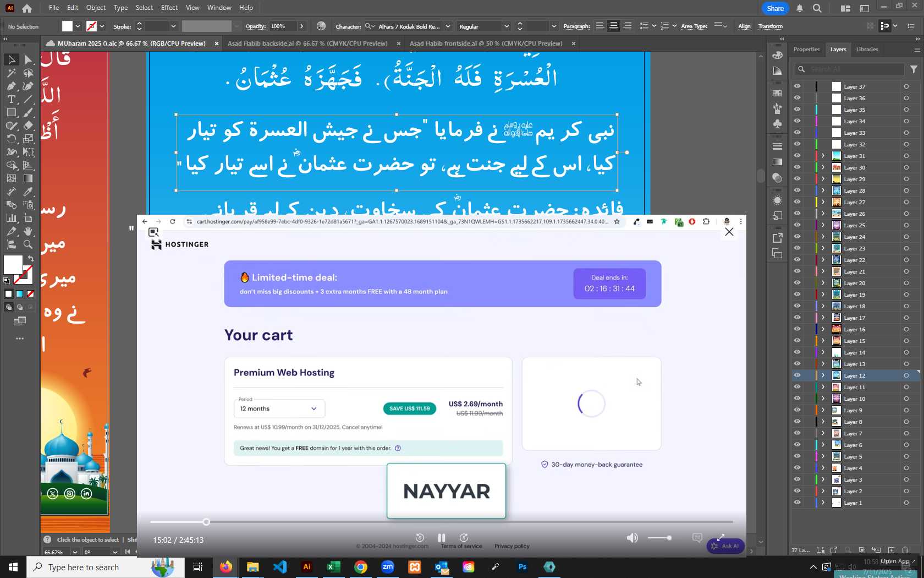Screen dimensions: 924x578
Task: Open the Effect menu
Action: [169, 8]
